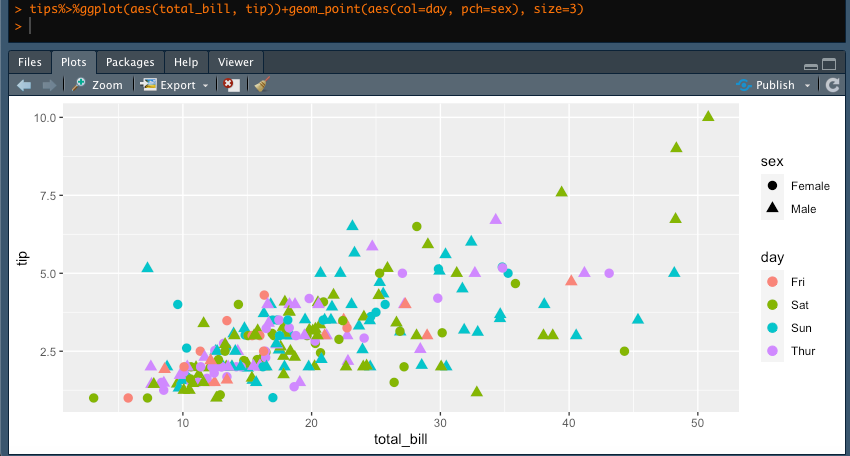The image size is (850, 456).
Task: Click the 'Thur' legend label
Action: coord(803,351)
